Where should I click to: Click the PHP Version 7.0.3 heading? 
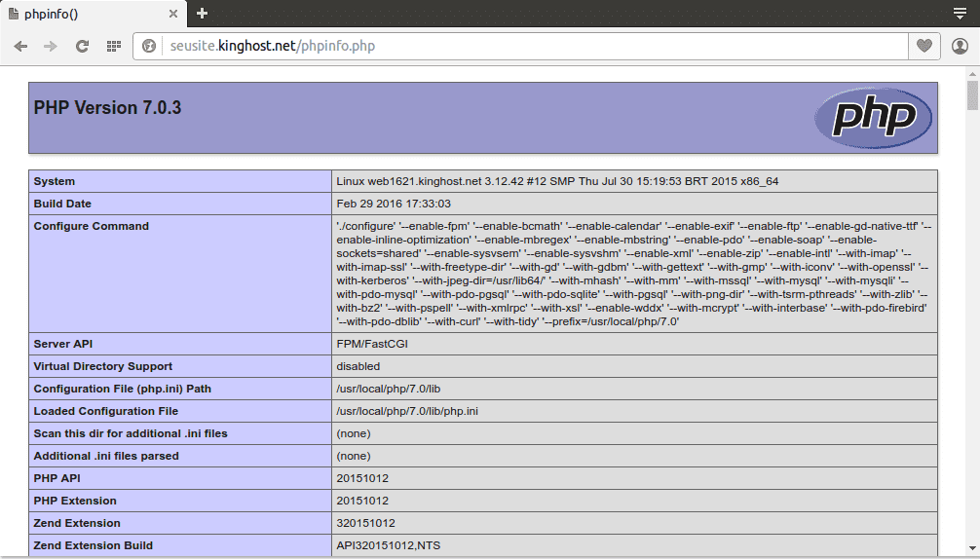[x=107, y=107]
